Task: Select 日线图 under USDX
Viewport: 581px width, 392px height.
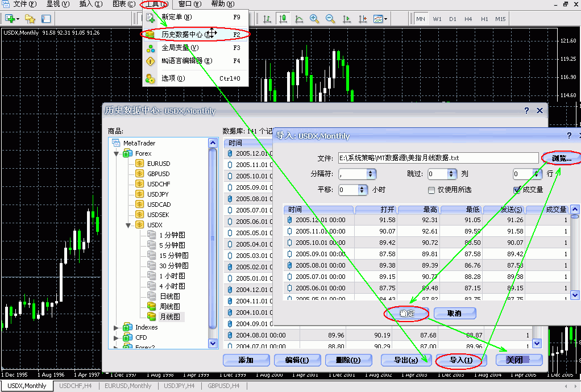Action: pos(170,297)
